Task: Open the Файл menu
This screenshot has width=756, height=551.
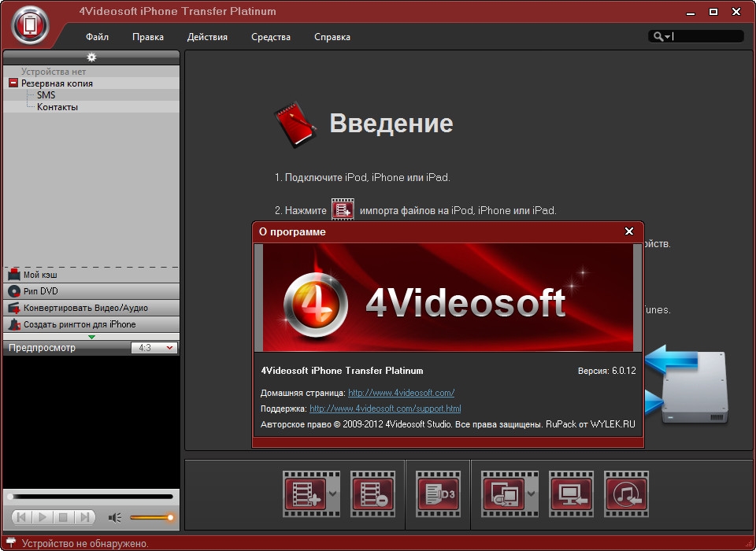Action: coord(98,37)
